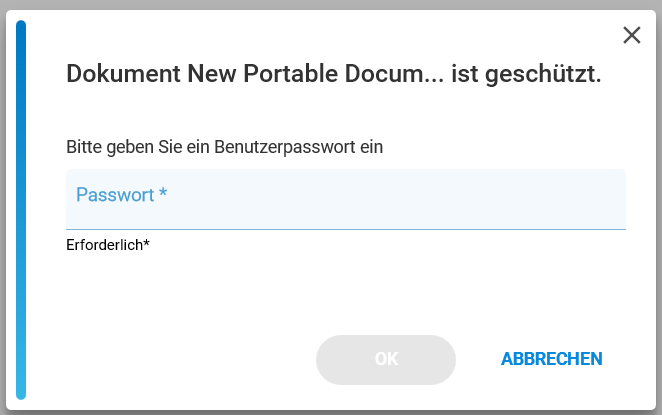Click the blue ABBRECHEN text link

tap(551, 359)
